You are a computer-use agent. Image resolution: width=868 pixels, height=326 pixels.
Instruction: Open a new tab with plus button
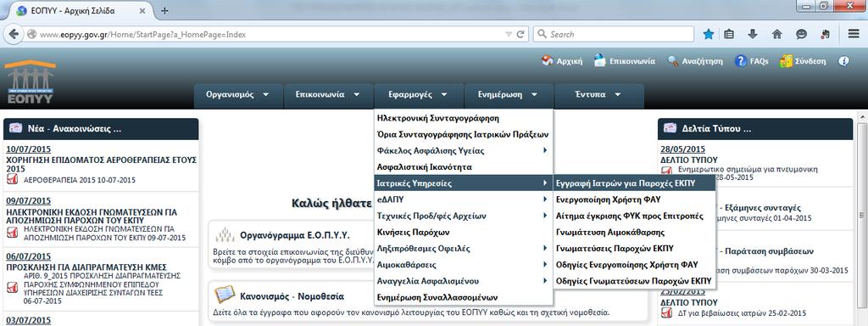[164, 10]
